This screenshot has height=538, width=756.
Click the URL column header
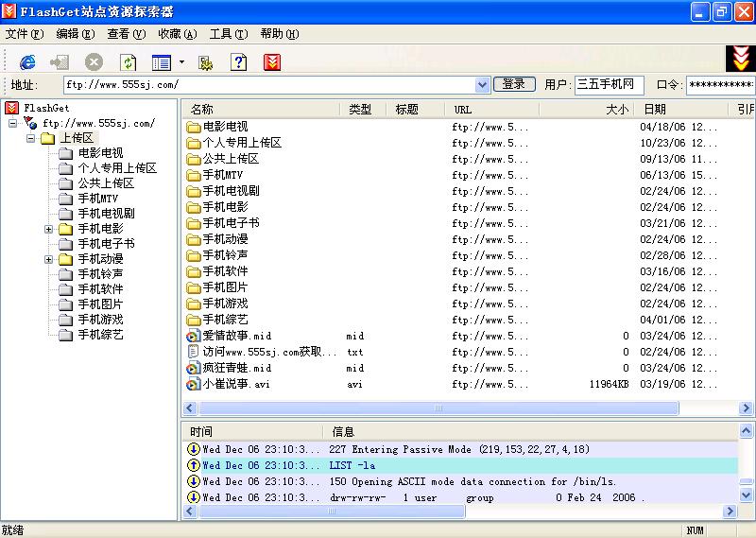(x=491, y=110)
